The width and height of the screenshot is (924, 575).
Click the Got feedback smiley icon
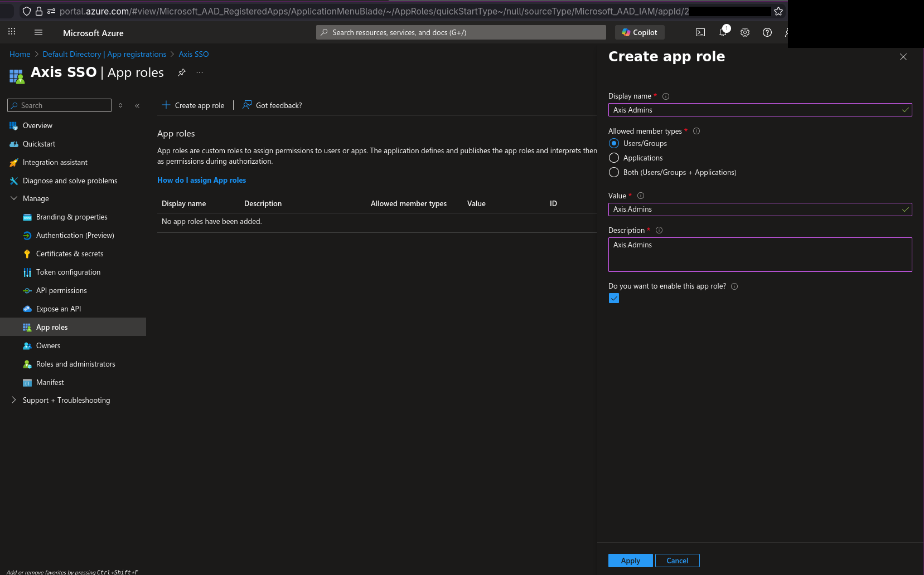pyautogui.click(x=246, y=105)
